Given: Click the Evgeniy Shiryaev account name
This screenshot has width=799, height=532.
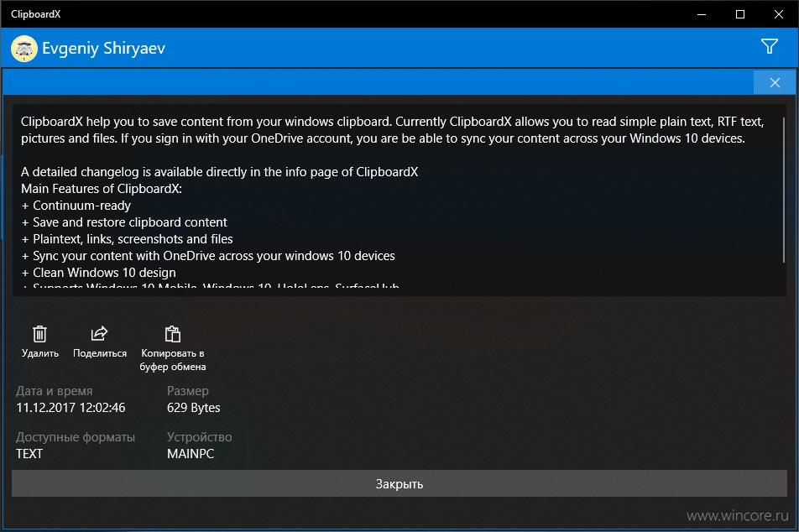Looking at the screenshot, I should point(103,49).
